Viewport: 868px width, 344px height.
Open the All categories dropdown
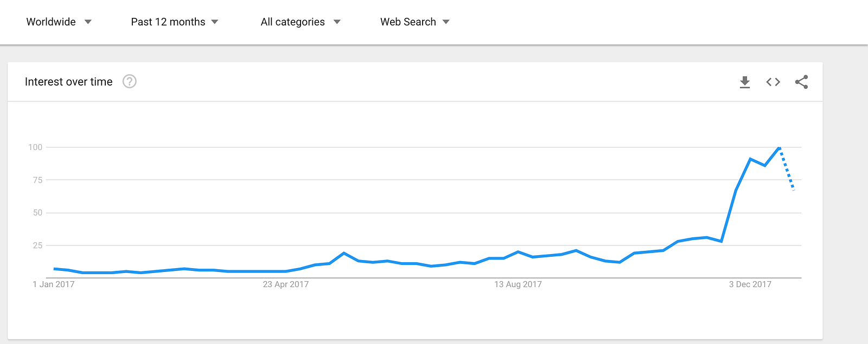[x=292, y=22]
